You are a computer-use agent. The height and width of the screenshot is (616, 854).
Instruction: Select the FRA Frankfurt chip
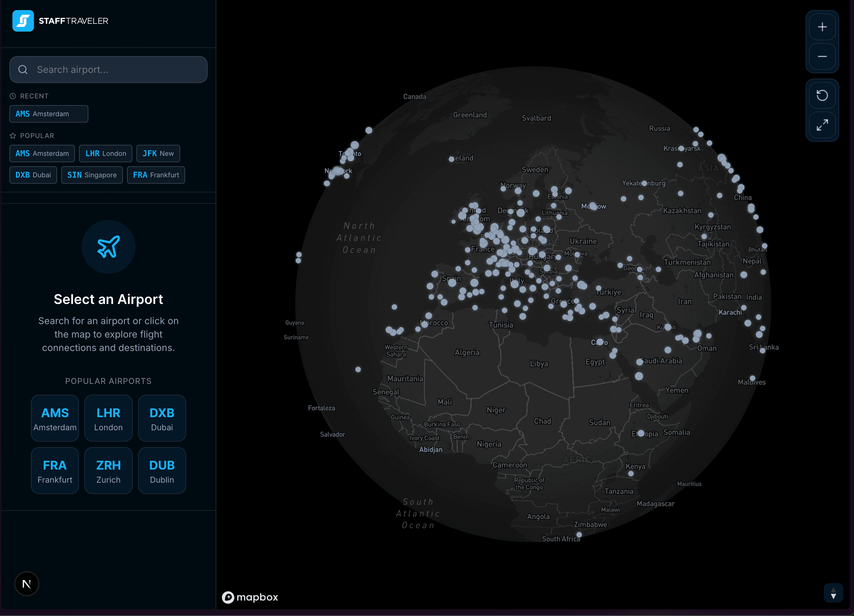[156, 175]
